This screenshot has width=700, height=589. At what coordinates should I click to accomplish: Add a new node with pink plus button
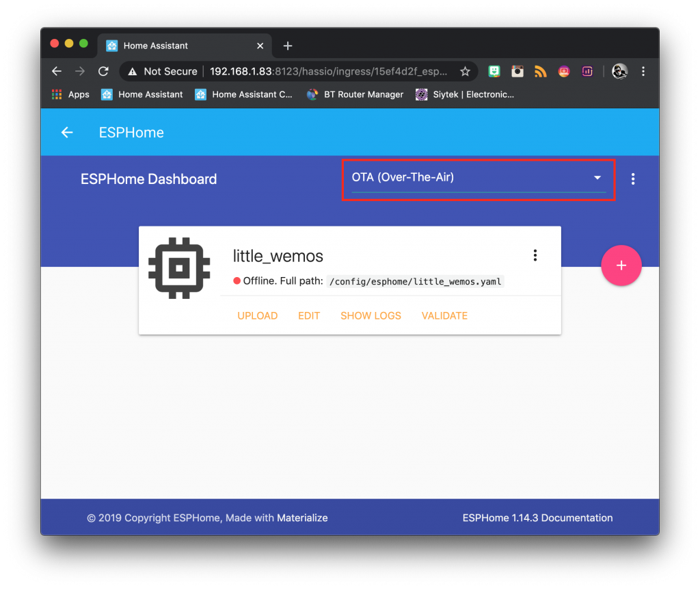point(621,265)
